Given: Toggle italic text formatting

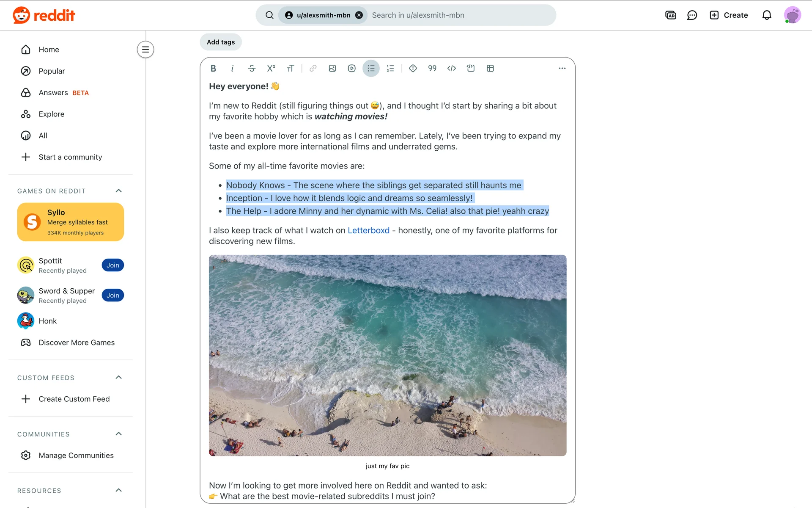Looking at the screenshot, I should [232, 68].
